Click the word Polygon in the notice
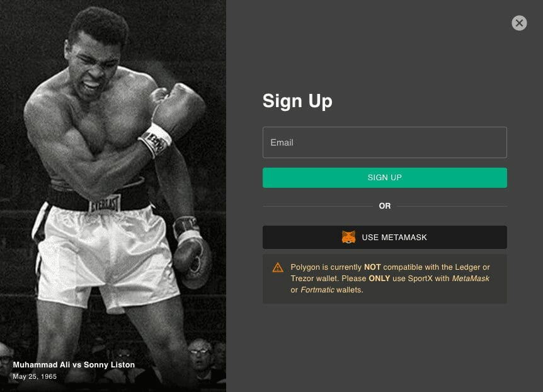This screenshot has height=392, width=543. 305,268
